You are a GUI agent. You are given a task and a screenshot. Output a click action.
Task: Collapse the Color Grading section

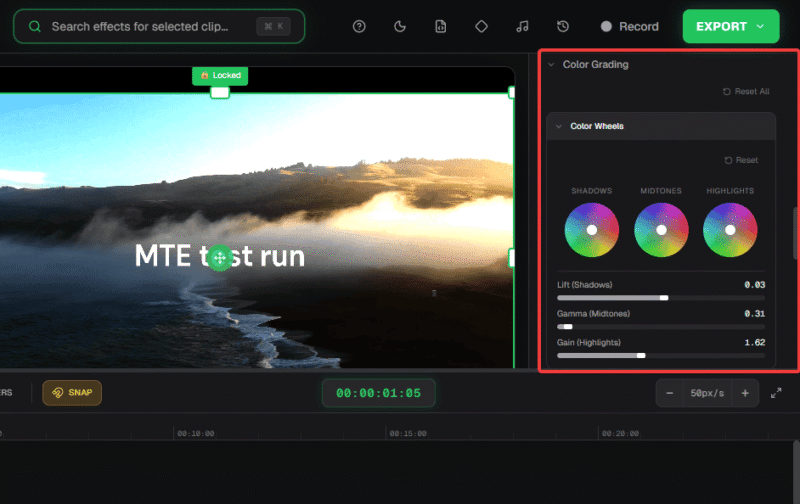tap(550, 64)
